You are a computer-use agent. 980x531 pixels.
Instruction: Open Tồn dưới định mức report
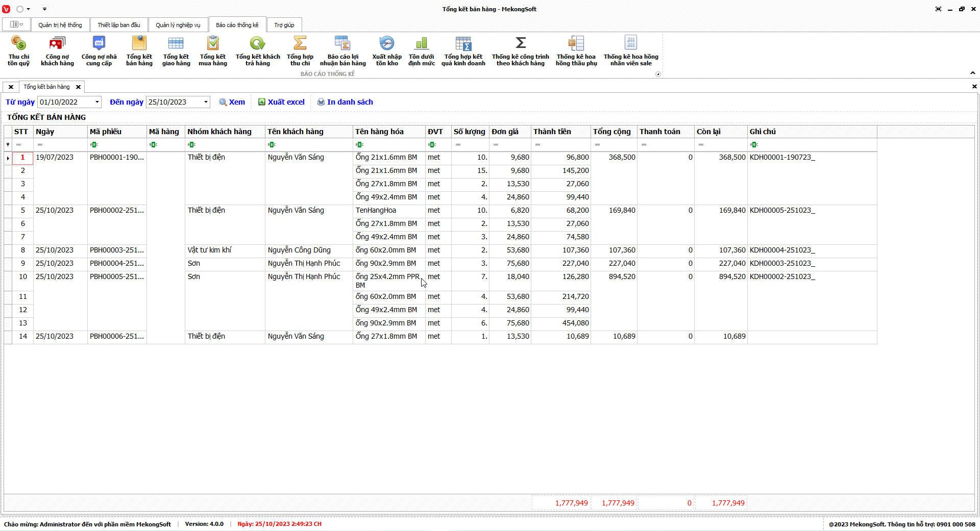click(421, 50)
